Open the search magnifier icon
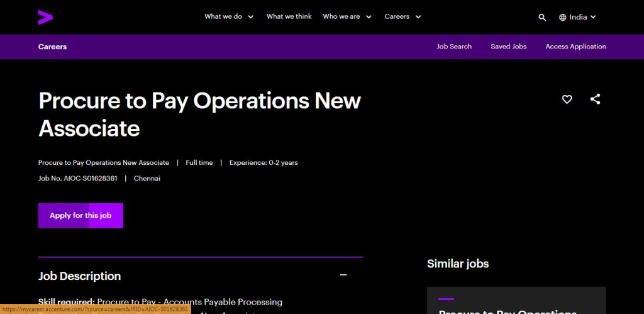The height and width of the screenshot is (314, 644). point(542,17)
